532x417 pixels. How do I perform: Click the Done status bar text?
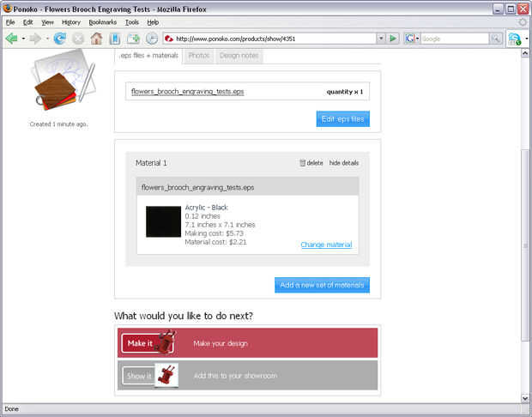coord(11,409)
